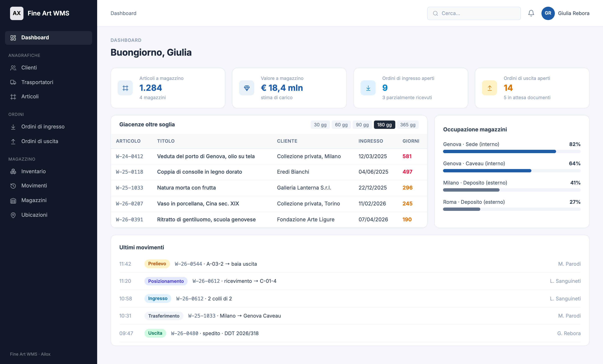Click the Uscita movement badge

[155, 333]
